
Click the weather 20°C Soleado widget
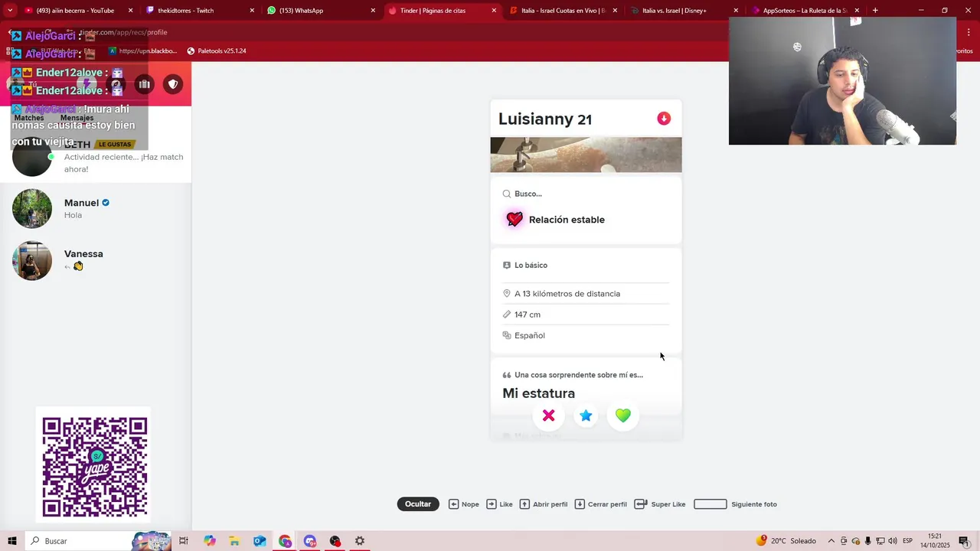[x=786, y=541]
